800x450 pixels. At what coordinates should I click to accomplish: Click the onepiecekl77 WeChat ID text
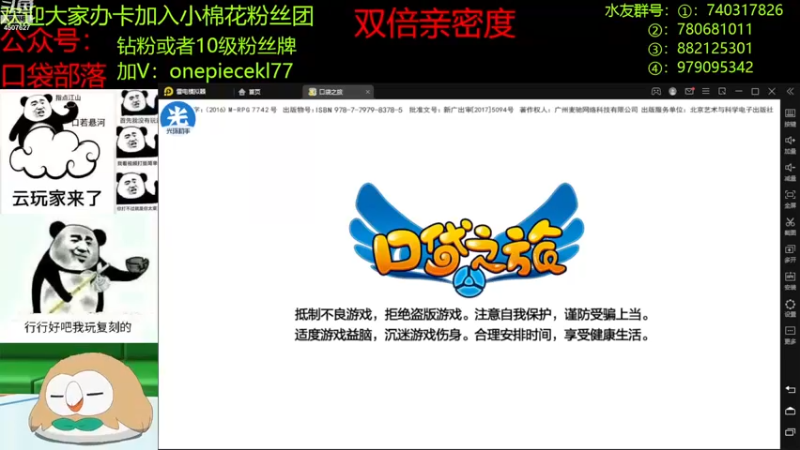pyautogui.click(x=231, y=71)
